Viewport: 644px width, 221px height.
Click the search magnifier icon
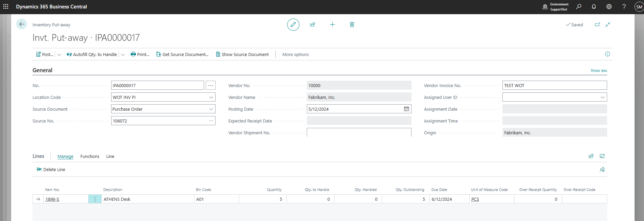click(579, 6)
